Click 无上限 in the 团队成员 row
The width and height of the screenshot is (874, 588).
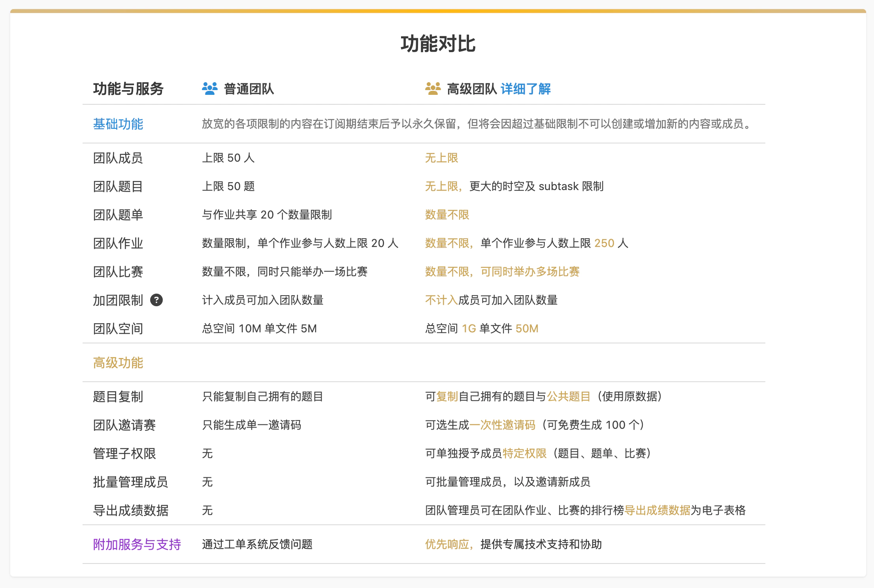pyautogui.click(x=441, y=158)
